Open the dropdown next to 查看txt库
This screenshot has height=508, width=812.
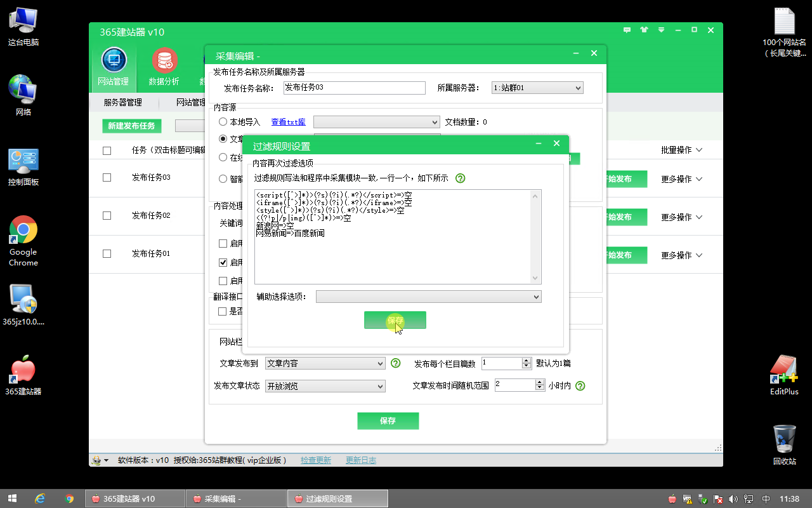pos(377,122)
